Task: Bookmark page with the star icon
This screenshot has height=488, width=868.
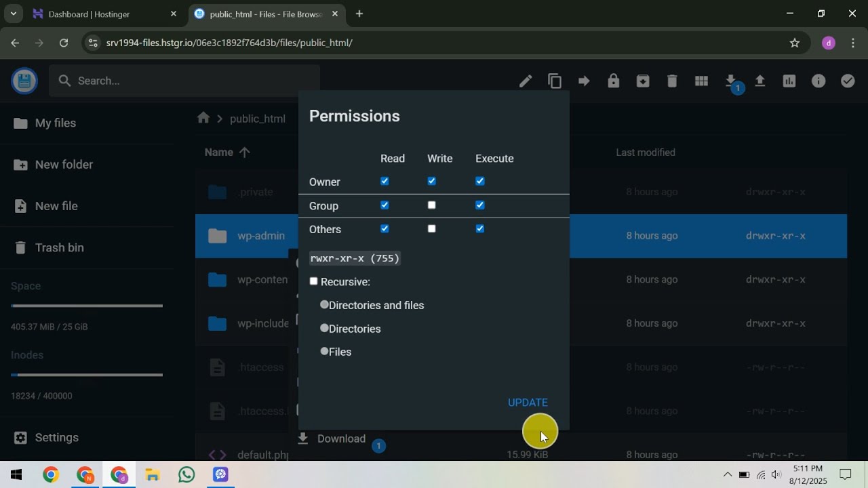Action: click(x=795, y=43)
